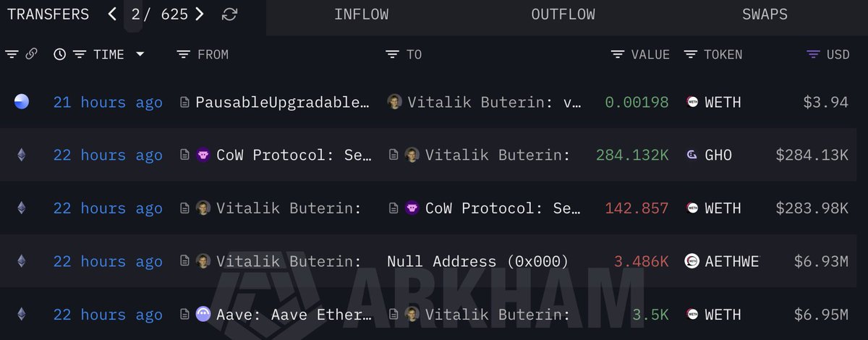Open CoW Protocol sender in GHO row
Image resolution: width=868 pixels, height=340 pixels.
(x=293, y=155)
